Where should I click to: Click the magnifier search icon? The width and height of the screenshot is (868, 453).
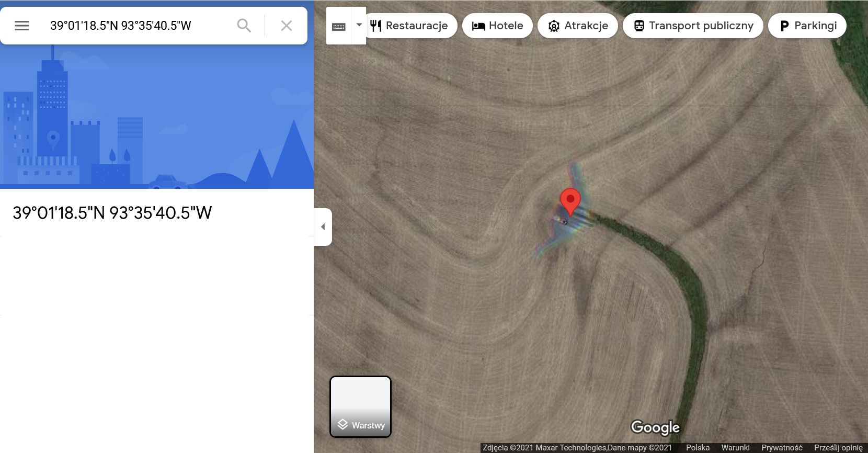point(244,26)
